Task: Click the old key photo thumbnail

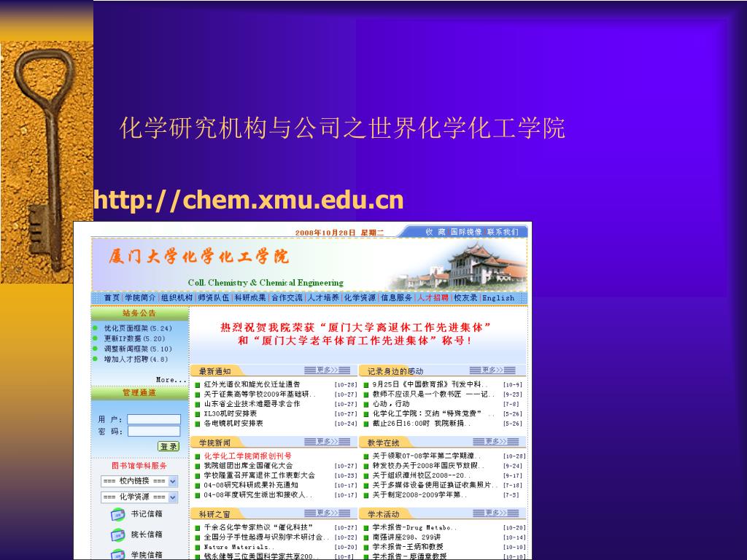Action: 47,162
